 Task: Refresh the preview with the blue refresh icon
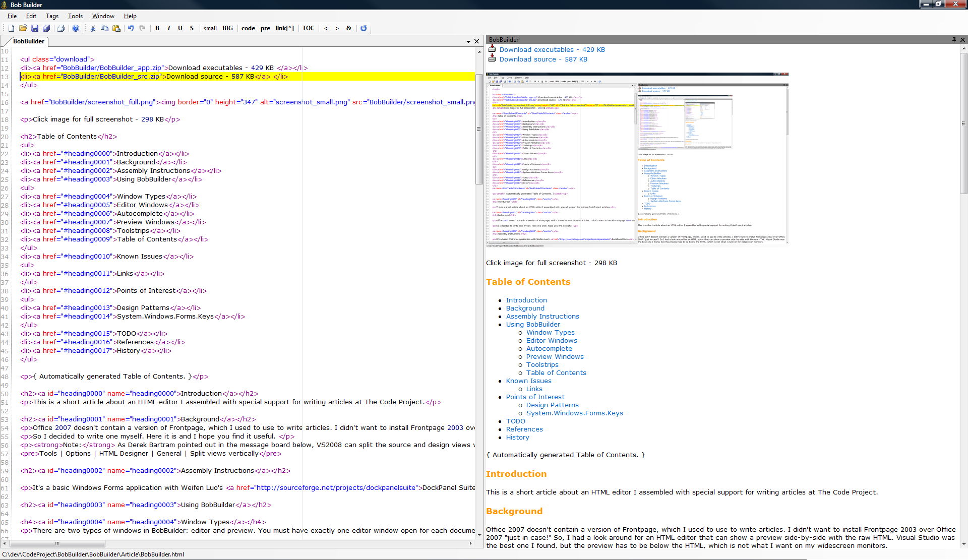(x=364, y=28)
